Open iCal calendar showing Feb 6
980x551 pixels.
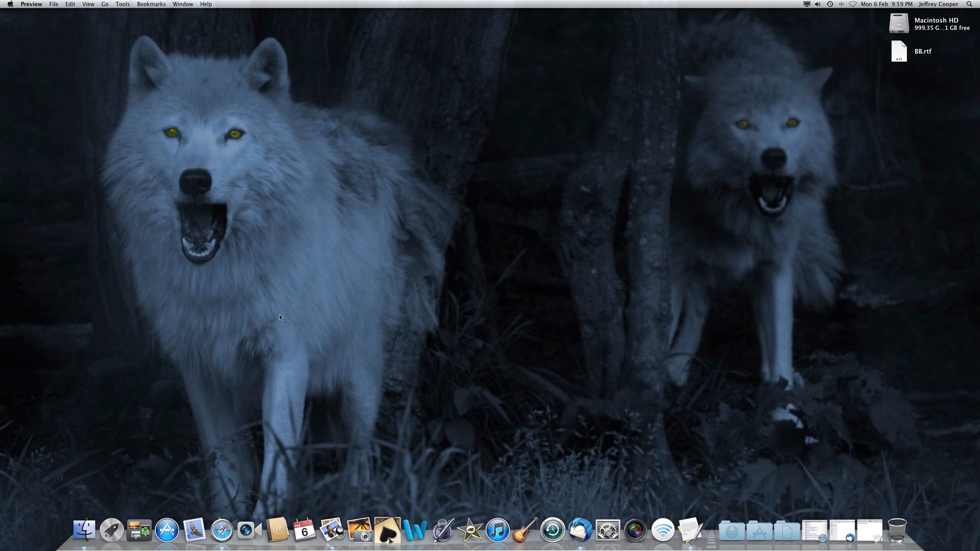pyautogui.click(x=305, y=530)
